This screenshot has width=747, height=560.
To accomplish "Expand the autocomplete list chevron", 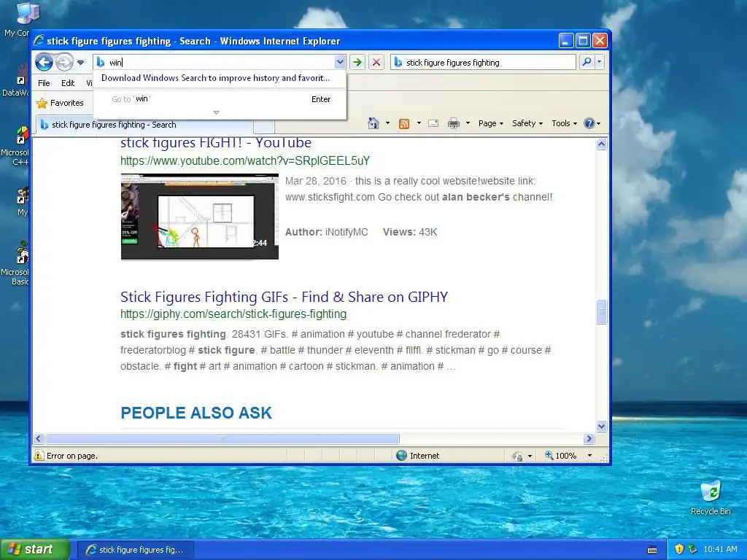I will point(216,112).
